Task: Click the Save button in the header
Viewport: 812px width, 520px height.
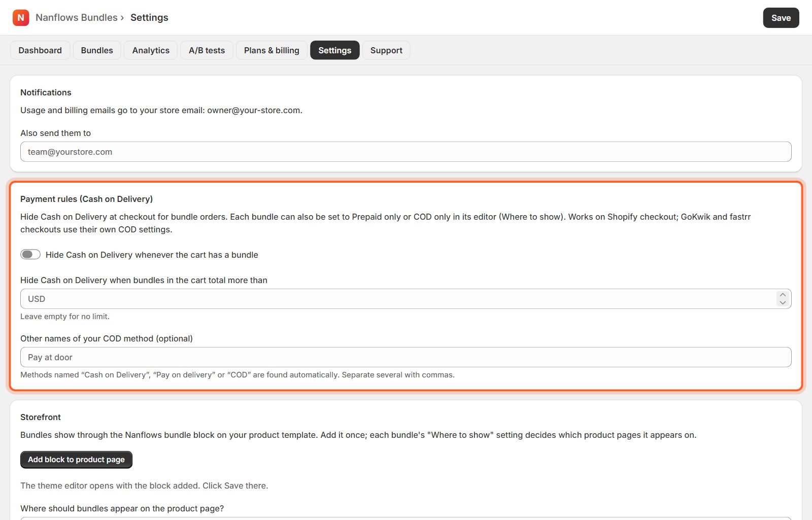Action: [781, 18]
